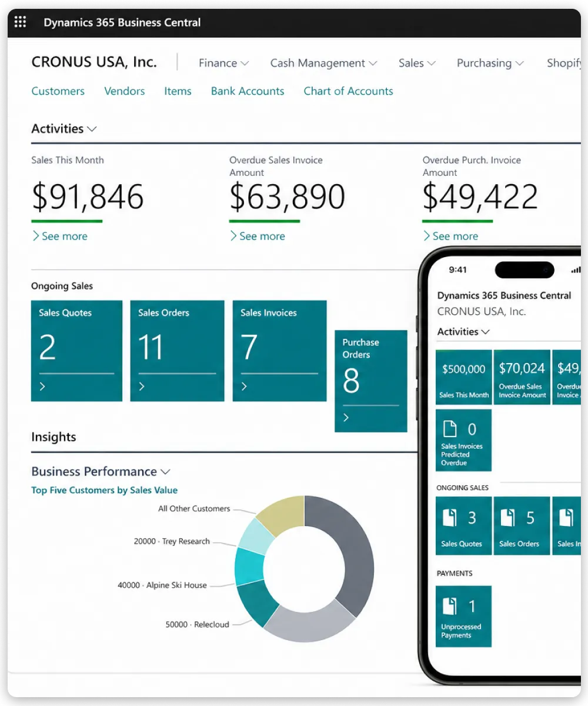Open the Shopify menu
The width and height of the screenshot is (588, 706).
[x=563, y=63]
